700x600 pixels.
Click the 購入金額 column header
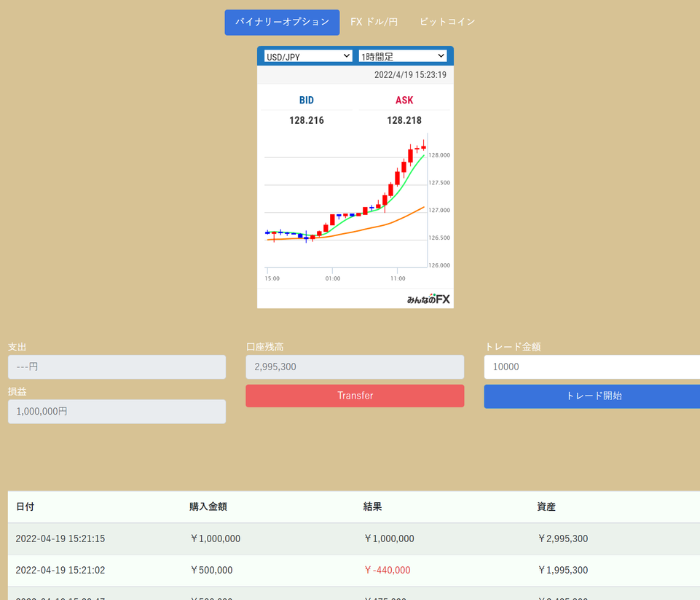210,507
